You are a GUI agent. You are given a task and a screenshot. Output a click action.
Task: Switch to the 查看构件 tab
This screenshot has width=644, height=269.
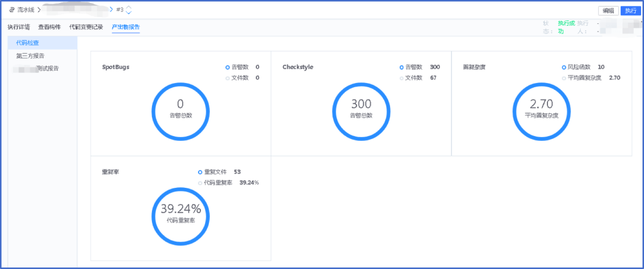point(49,27)
